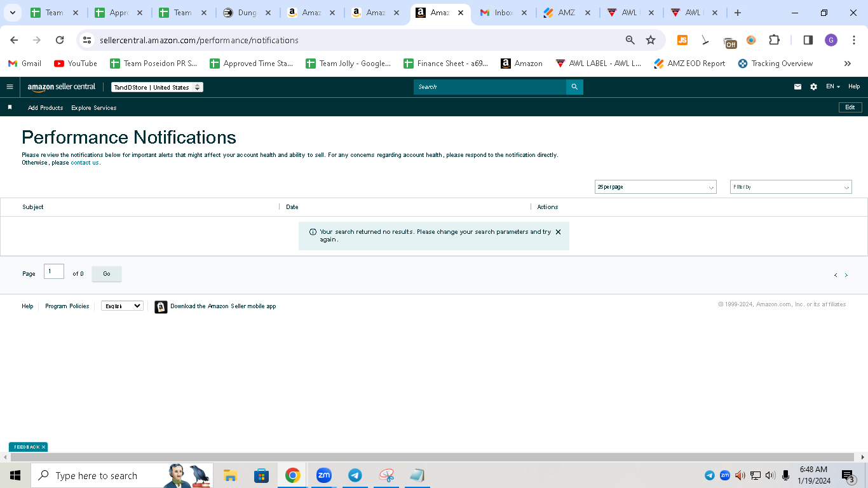Click the Date column header
Image resolution: width=868 pixels, height=488 pixels.
pyautogui.click(x=292, y=207)
